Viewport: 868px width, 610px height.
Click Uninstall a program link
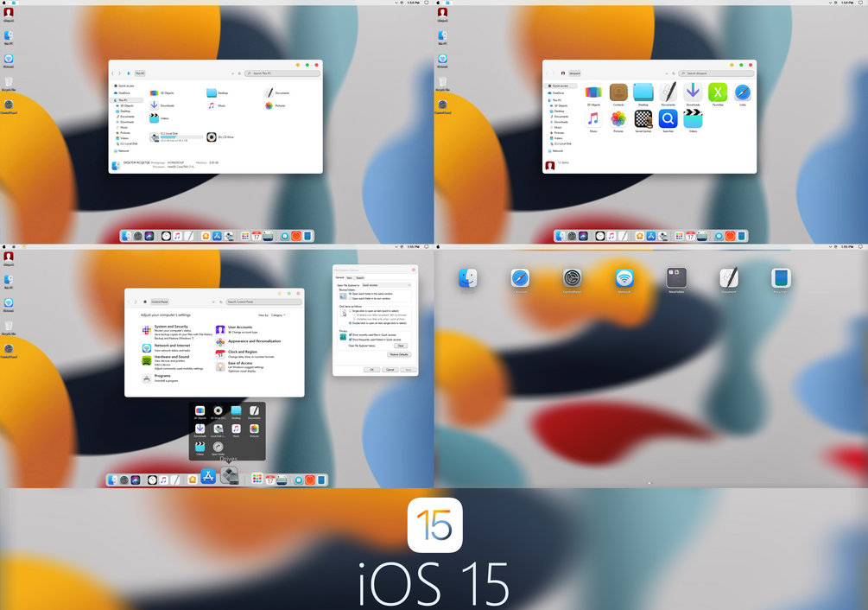coord(166,381)
